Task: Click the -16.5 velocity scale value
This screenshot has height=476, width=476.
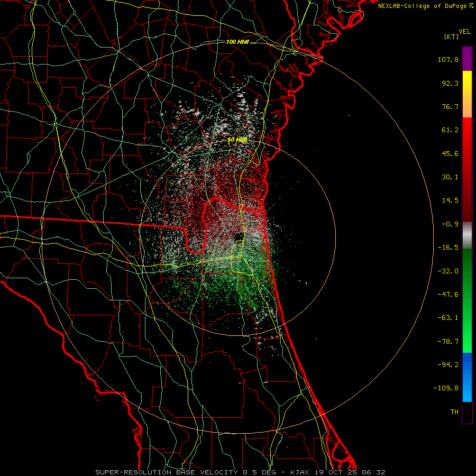Action: point(448,248)
